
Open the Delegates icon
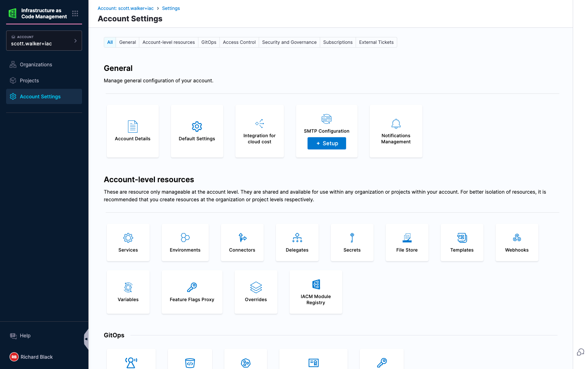297,238
